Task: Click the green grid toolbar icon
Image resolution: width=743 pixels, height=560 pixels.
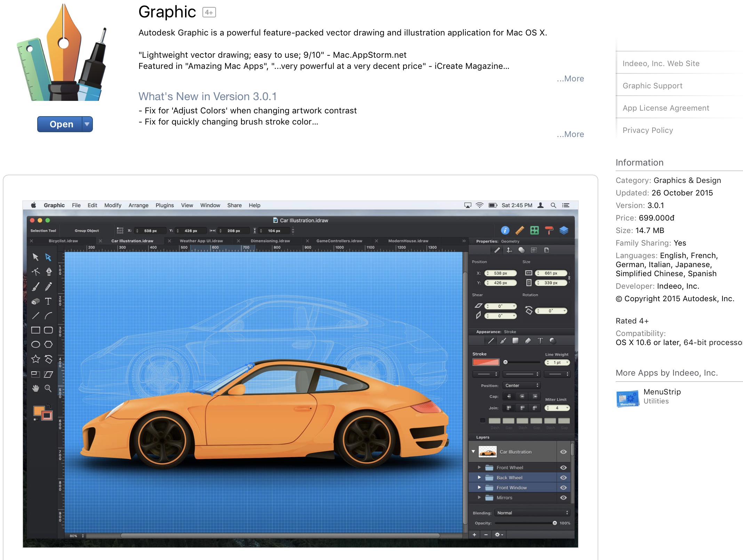Action: [534, 230]
